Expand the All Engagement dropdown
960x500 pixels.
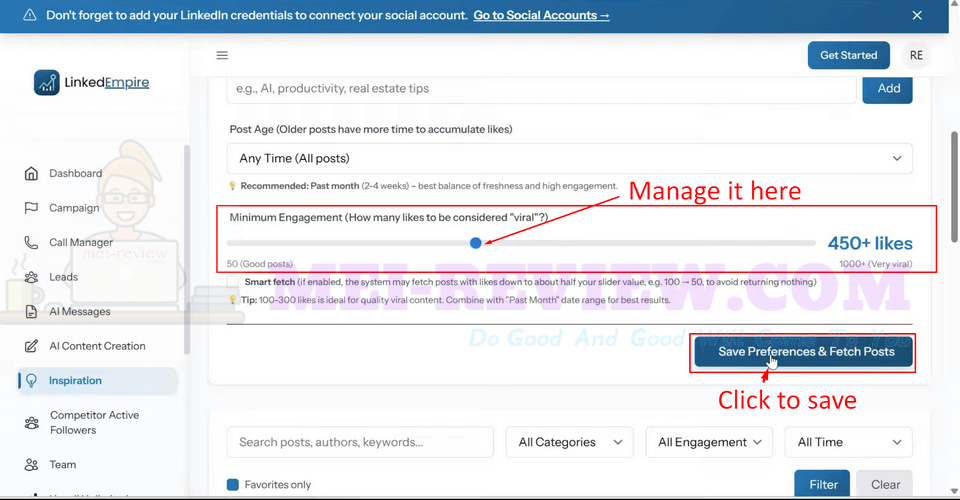[x=709, y=442]
